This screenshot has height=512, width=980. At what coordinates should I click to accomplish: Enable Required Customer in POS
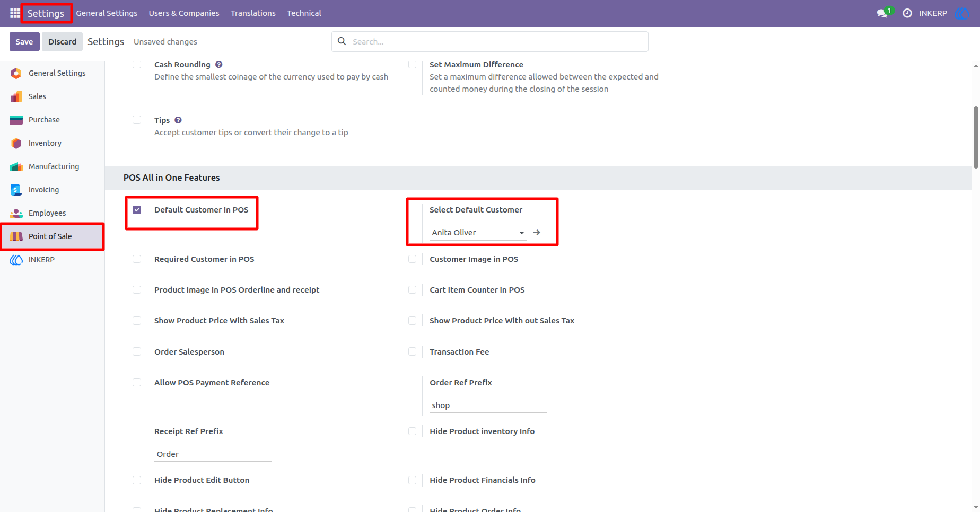pyautogui.click(x=137, y=259)
